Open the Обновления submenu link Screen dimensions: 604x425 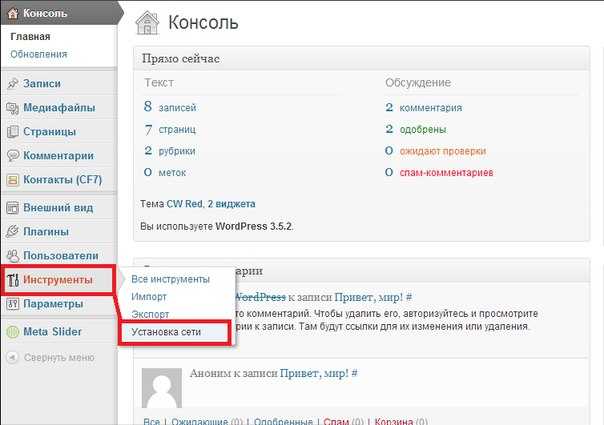[39, 54]
